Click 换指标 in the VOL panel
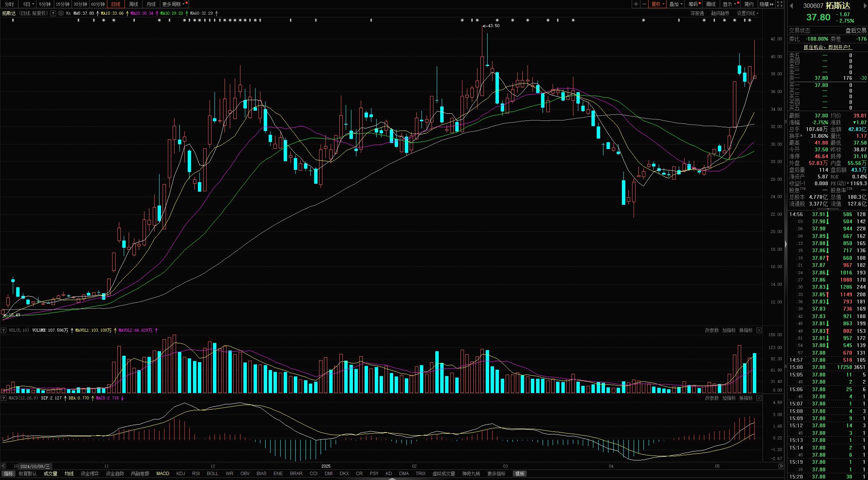 click(x=746, y=330)
